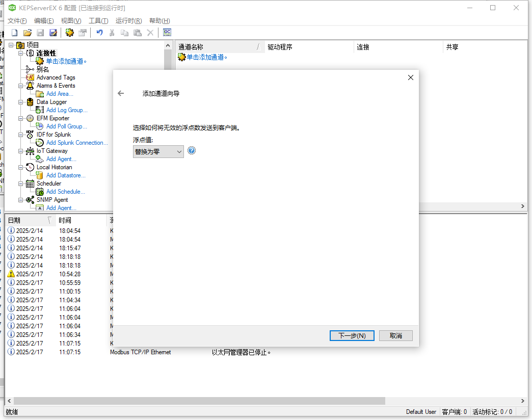Screen dimensions: 532x420
Task: Collapse the Alarms & Events node
Action: (x=21, y=86)
